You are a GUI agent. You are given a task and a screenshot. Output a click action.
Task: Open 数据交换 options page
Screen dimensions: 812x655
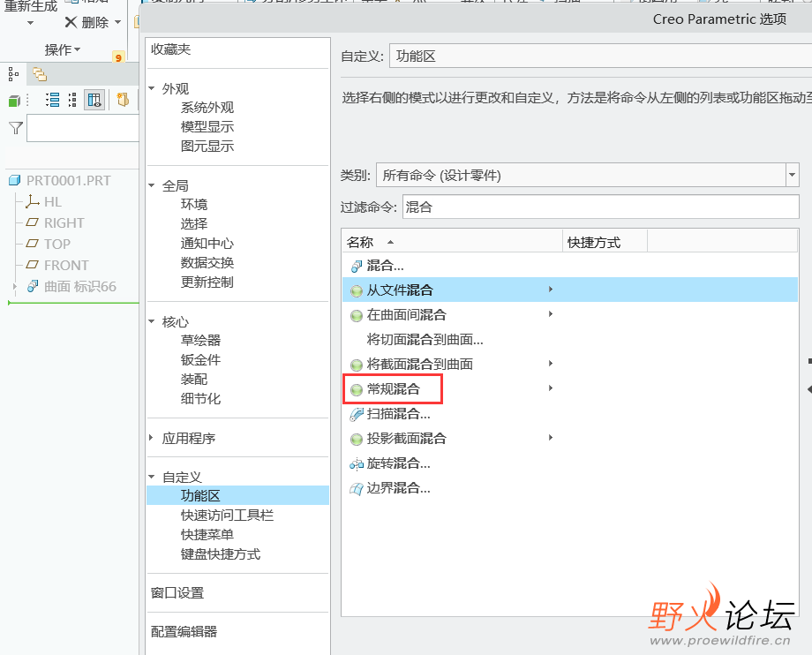[207, 263]
